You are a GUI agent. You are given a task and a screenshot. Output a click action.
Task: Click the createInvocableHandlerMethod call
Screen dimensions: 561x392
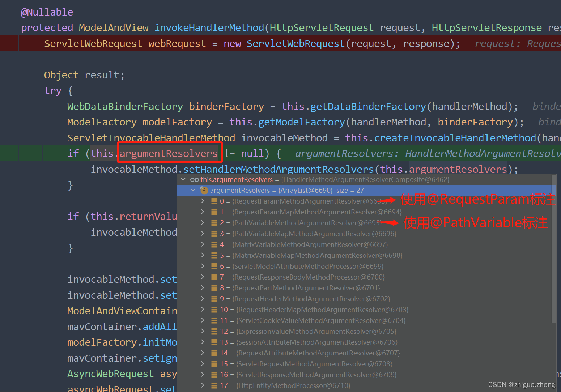coord(455,138)
